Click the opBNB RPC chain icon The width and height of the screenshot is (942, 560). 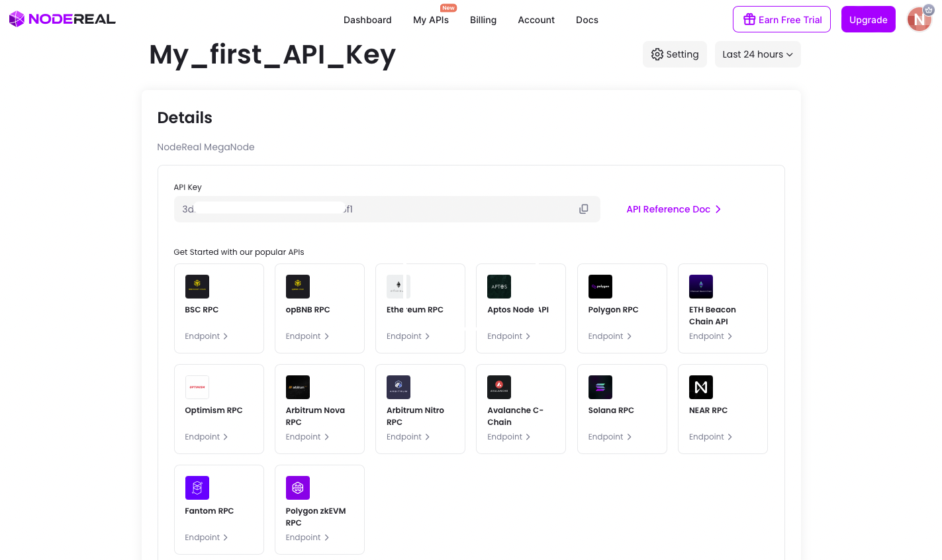298,287
